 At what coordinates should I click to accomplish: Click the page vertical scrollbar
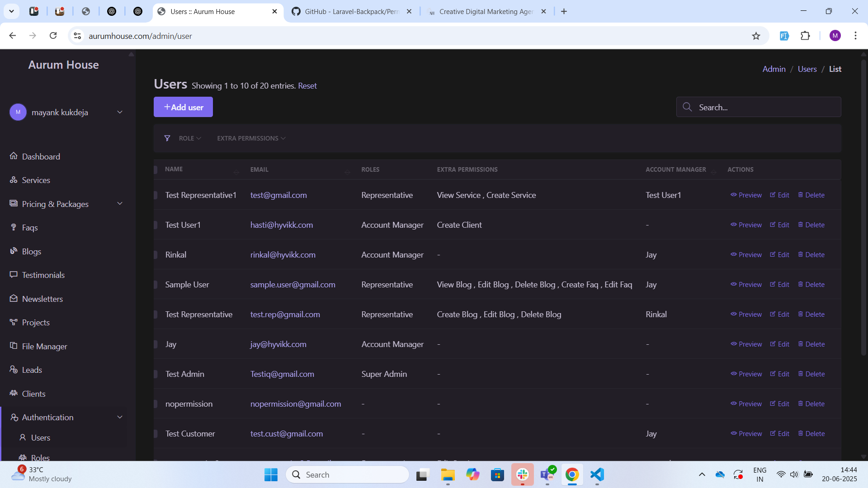click(863, 208)
